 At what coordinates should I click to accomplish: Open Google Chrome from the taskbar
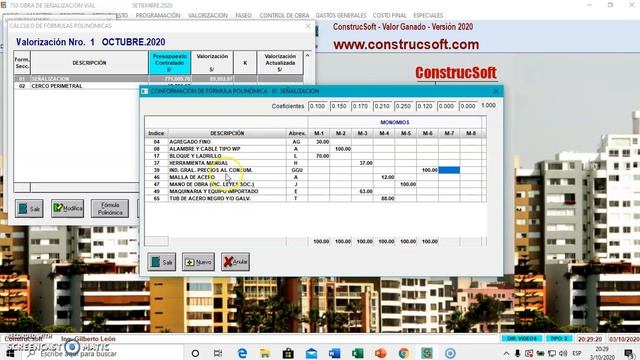(x=404, y=353)
